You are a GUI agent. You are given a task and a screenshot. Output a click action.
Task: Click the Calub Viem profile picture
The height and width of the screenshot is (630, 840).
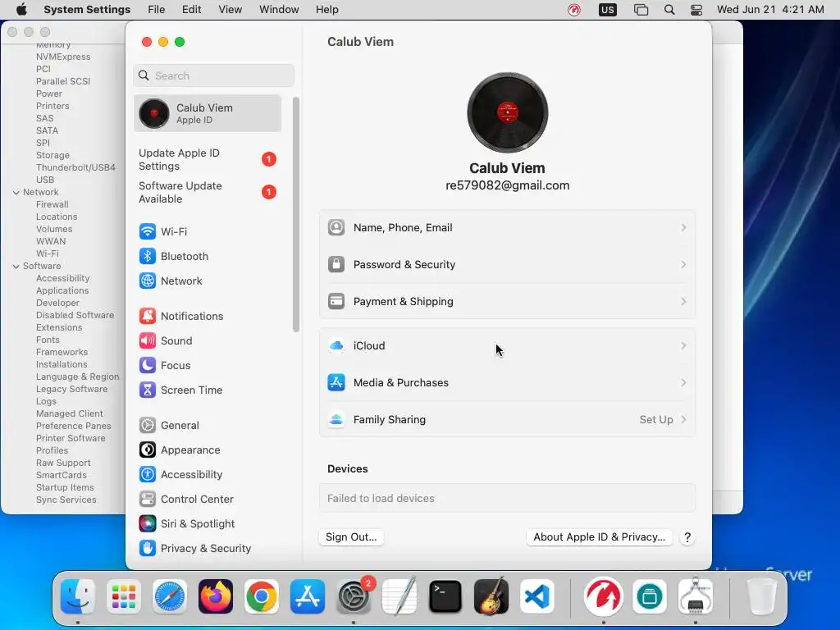(x=507, y=113)
